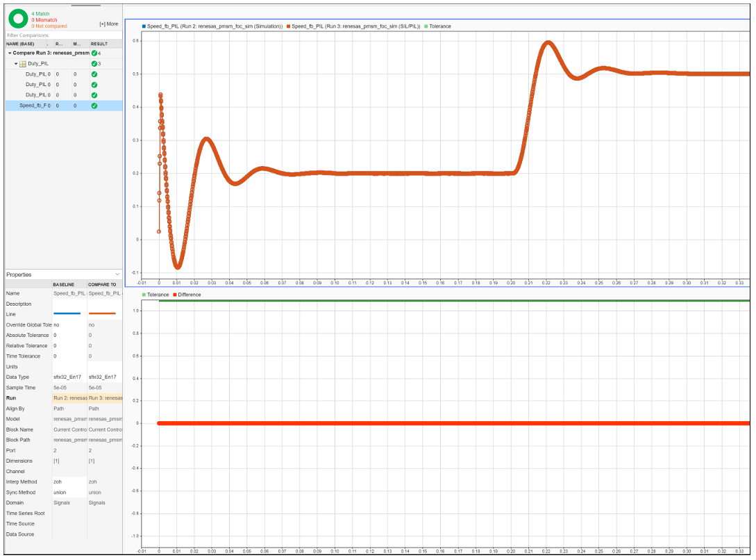
Task: Click the check icon on Compare Run 3 row
Action: click(x=94, y=53)
